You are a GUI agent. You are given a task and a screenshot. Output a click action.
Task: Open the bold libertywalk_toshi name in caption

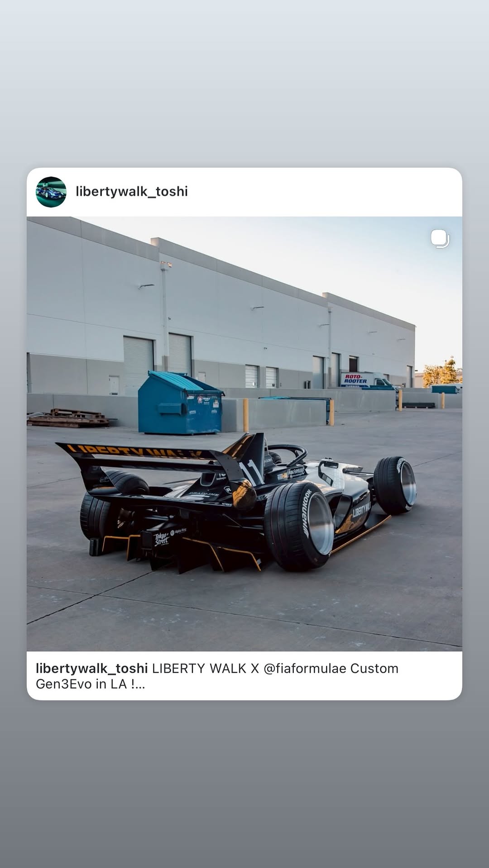92,669
